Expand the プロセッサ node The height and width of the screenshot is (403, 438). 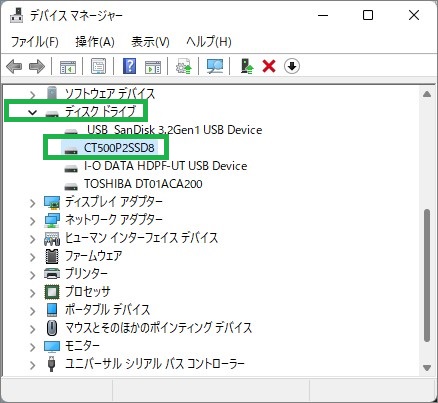32,293
